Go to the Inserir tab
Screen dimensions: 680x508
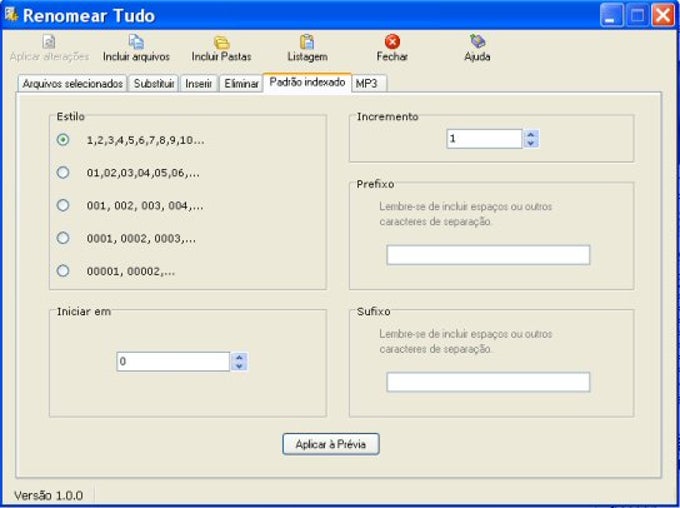point(199,83)
